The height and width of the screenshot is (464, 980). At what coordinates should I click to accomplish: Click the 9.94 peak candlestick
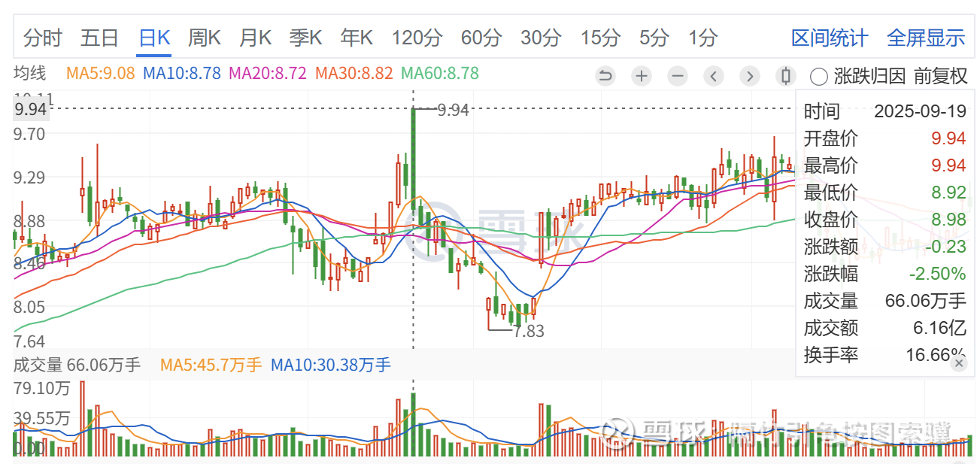(x=413, y=150)
